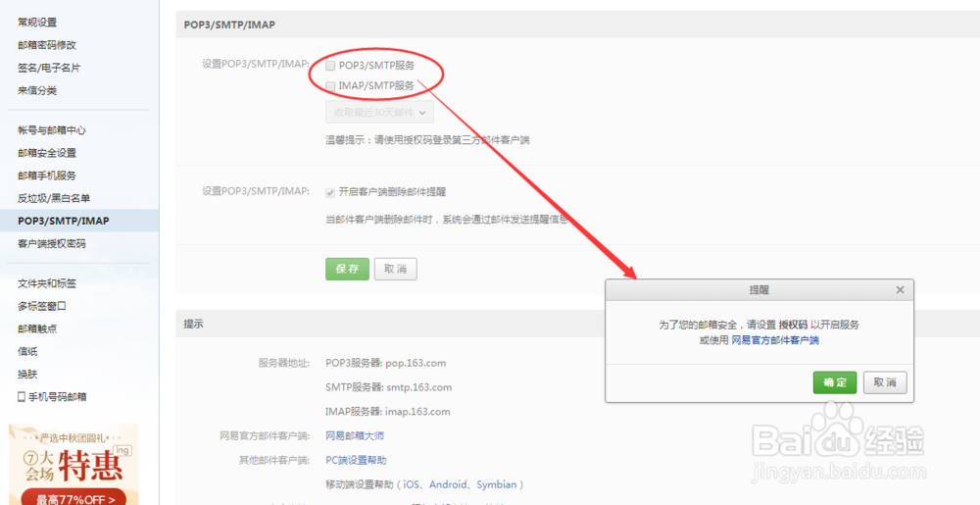Click the 提醒 dialog title bar
The width and height of the screenshot is (980, 505).
[x=759, y=290]
